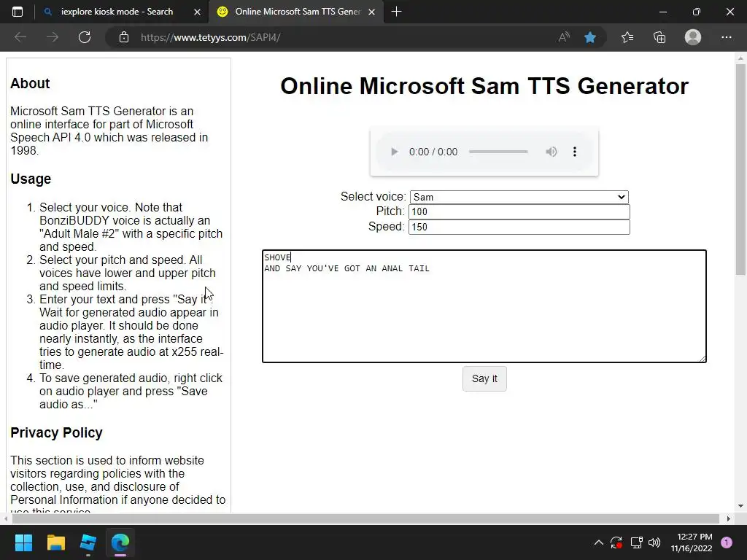Click the browser Forward arrow

pos(53,37)
